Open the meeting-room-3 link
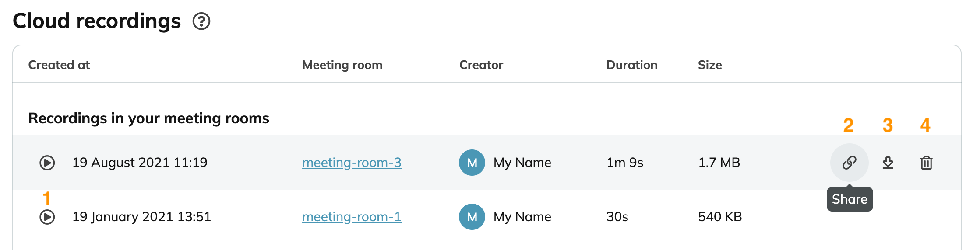The width and height of the screenshot is (980, 250). click(x=352, y=163)
